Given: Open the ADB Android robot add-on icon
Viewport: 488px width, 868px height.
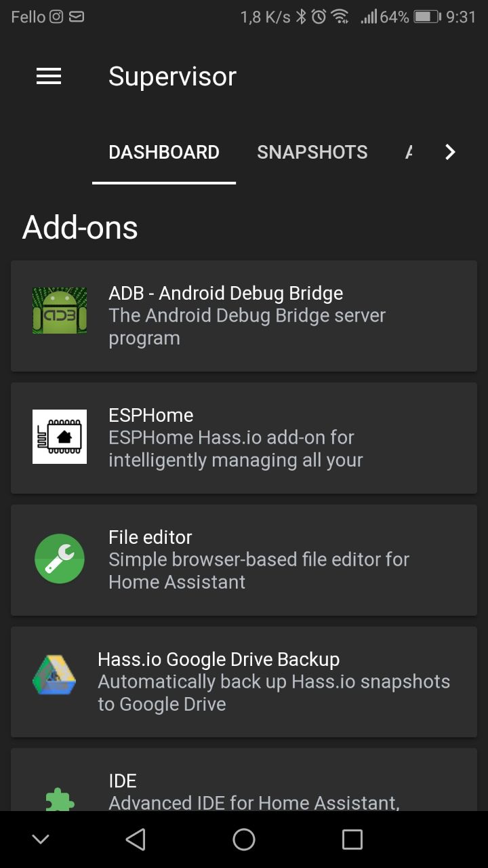Looking at the screenshot, I should pyautogui.click(x=60, y=311).
